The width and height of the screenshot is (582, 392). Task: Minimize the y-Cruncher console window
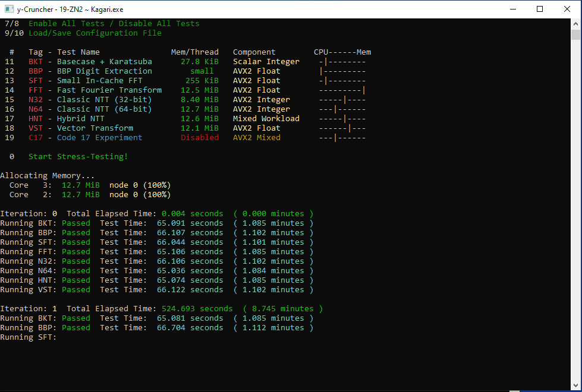pyautogui.click(x=513, y=9)
